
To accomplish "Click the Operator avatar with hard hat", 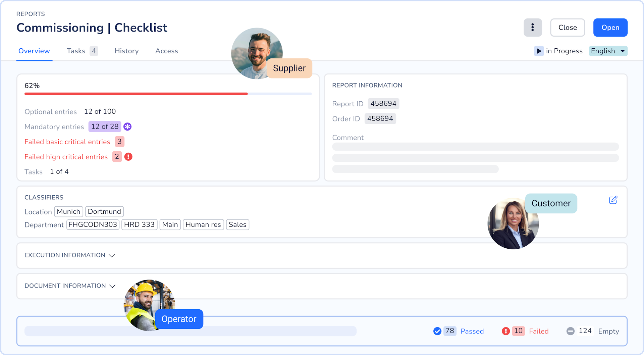I will point(149,305).
